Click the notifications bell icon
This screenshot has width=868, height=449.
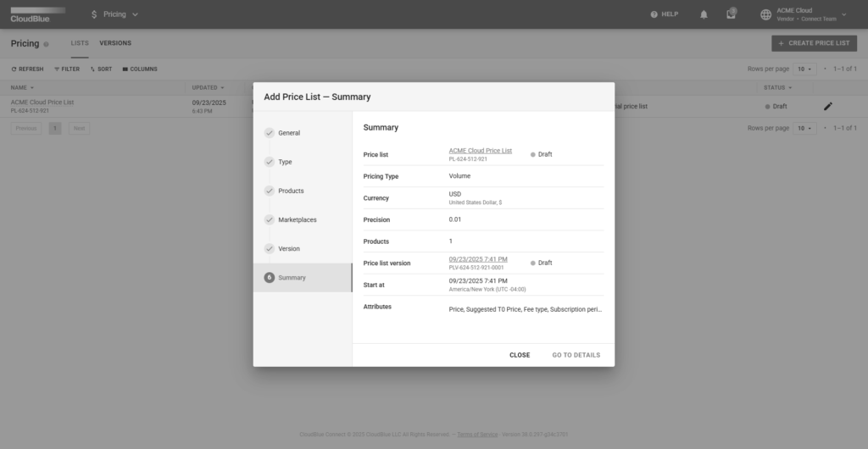tap(704, 14)
